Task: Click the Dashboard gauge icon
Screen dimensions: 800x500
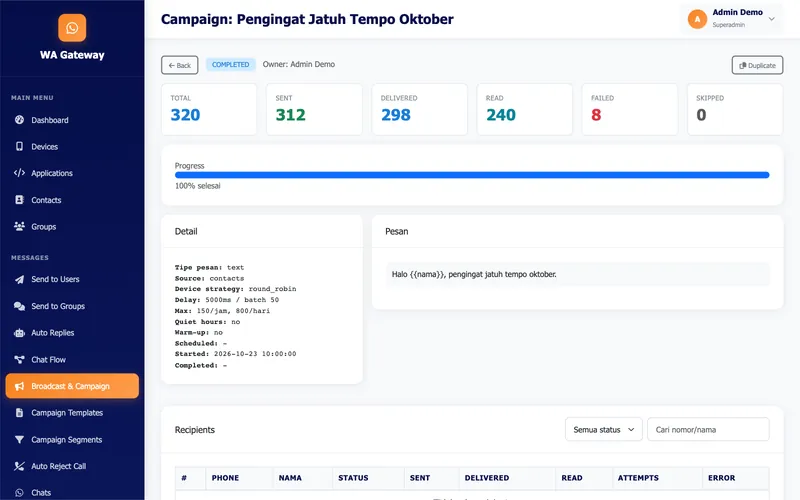Action: click(19, 120)
